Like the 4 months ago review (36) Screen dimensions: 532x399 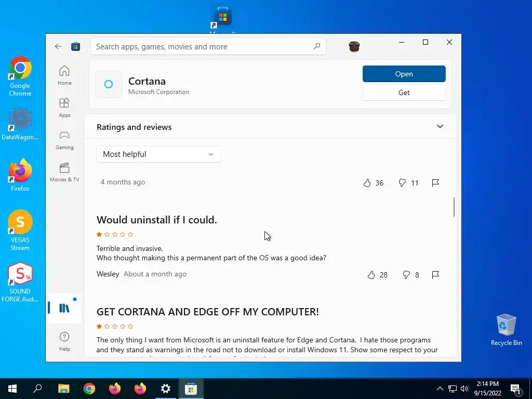click(x=373, y=183)
